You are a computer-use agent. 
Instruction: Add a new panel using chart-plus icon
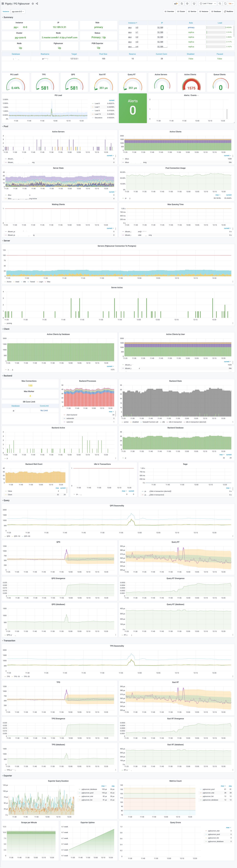(x=176, y=3)
